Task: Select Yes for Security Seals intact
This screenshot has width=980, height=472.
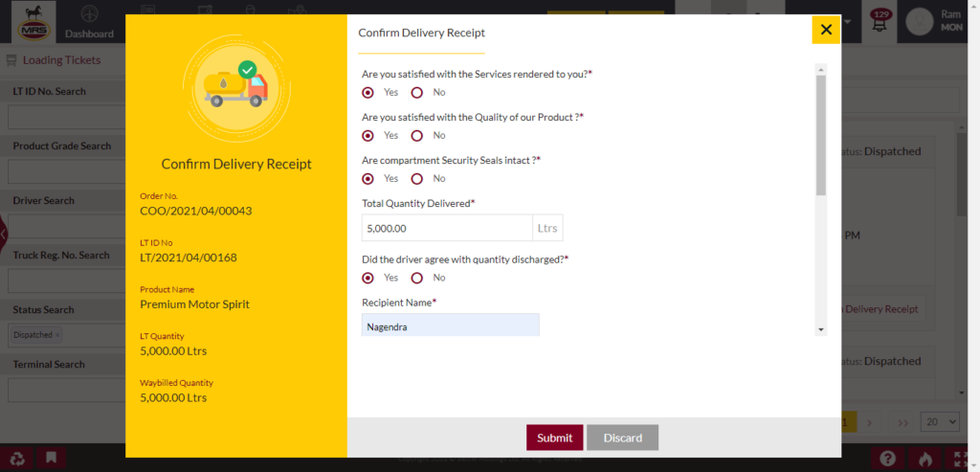Action: [x=368, y=179]
